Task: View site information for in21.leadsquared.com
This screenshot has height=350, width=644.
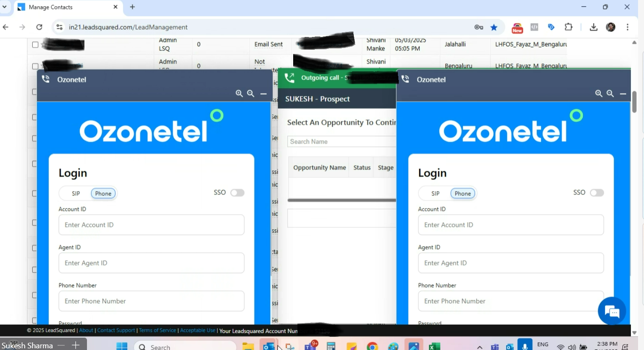Action: [x=59, y=27]
